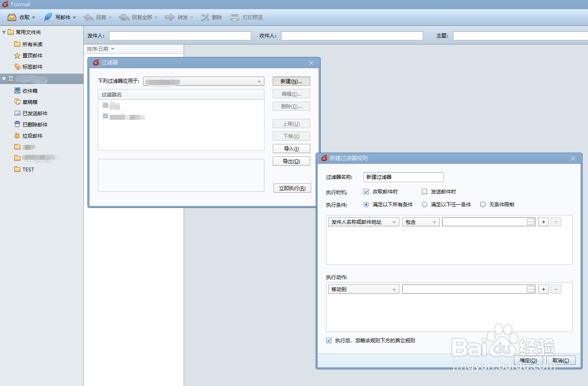The width and height of the screenshot is (588, 386).
Task: Select the 无条件限制 radio button
Action: [x=483, y=204]
